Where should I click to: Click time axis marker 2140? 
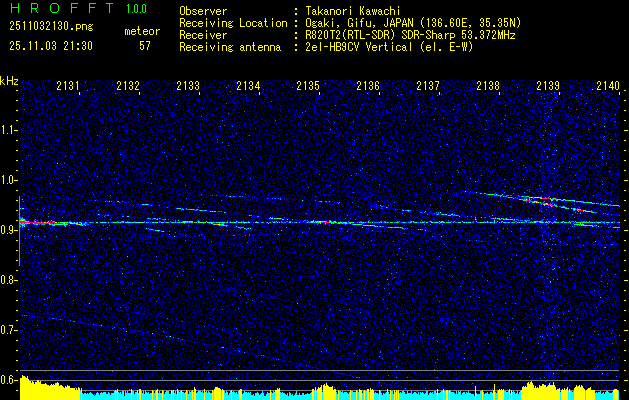click(x=608, y=85)
